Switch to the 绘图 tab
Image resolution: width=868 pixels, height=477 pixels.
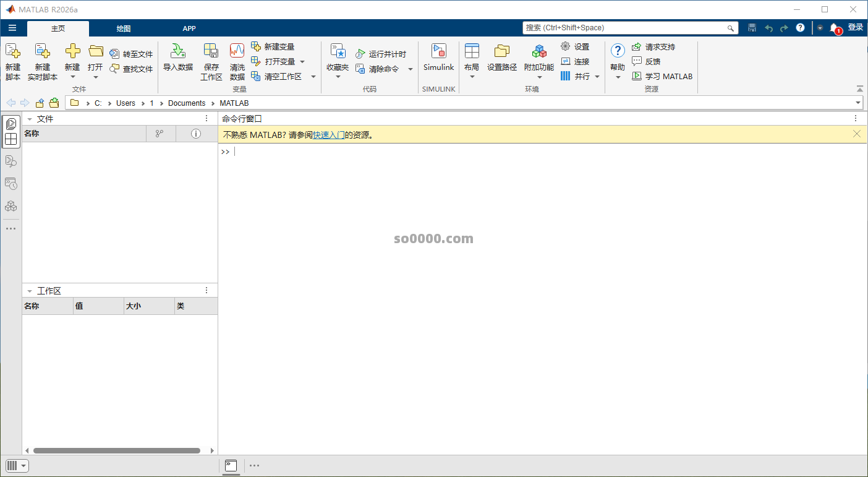tap(124, 28)
